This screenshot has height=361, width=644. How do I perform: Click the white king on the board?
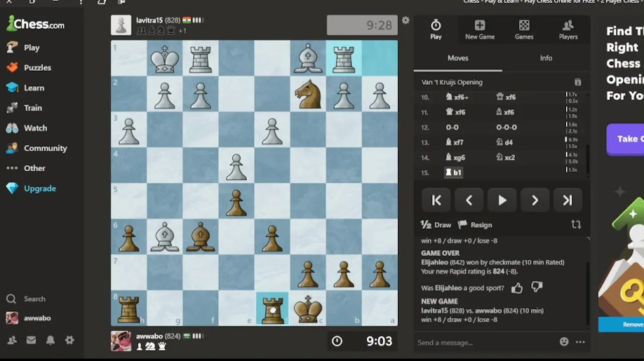point(165,59)
